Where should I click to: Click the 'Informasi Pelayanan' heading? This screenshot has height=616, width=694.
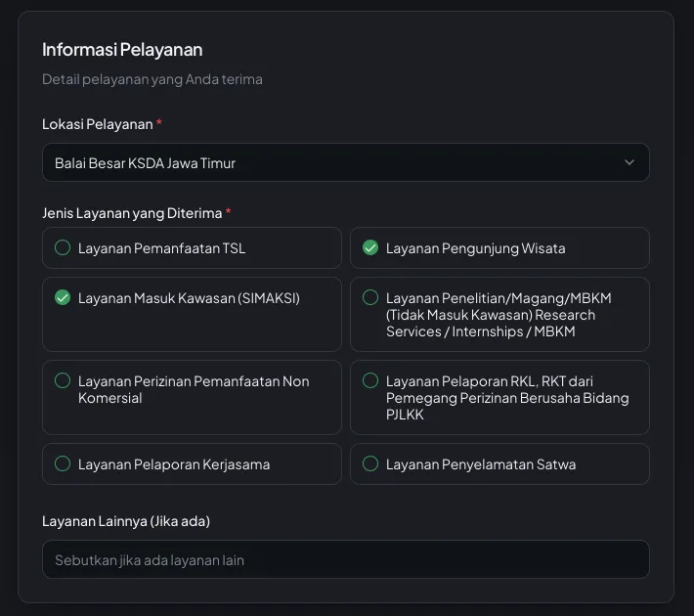click(x=122, y=50)
